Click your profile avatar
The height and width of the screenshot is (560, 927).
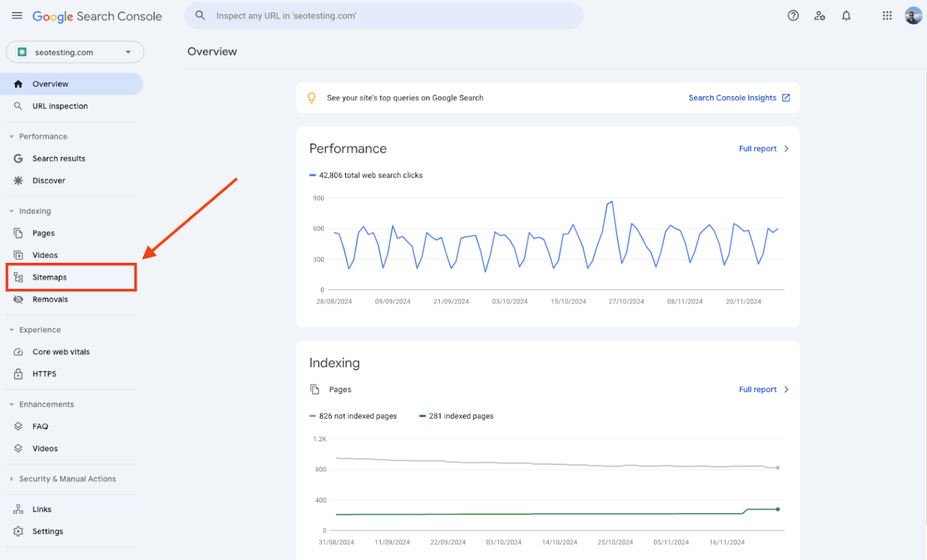[914, 15]
